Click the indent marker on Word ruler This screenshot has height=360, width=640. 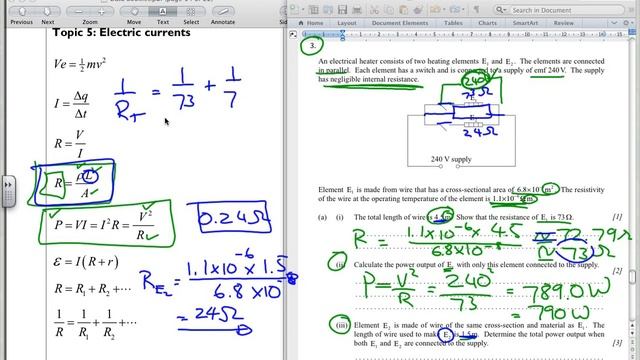tap(342, 36)
